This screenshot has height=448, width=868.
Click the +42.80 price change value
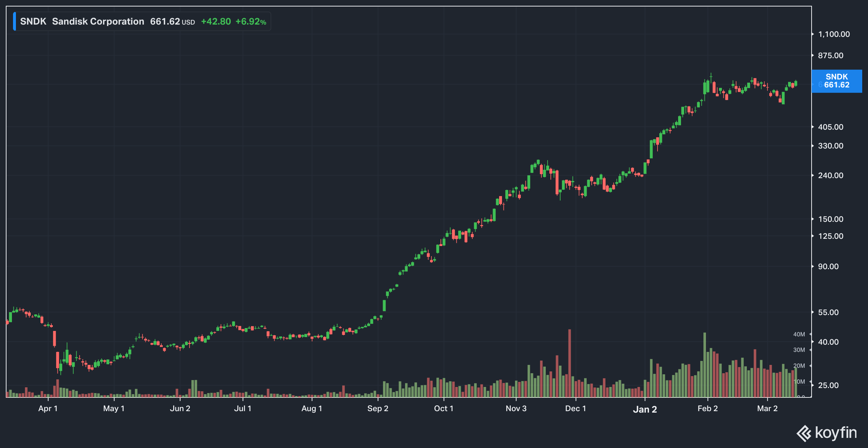216,22
